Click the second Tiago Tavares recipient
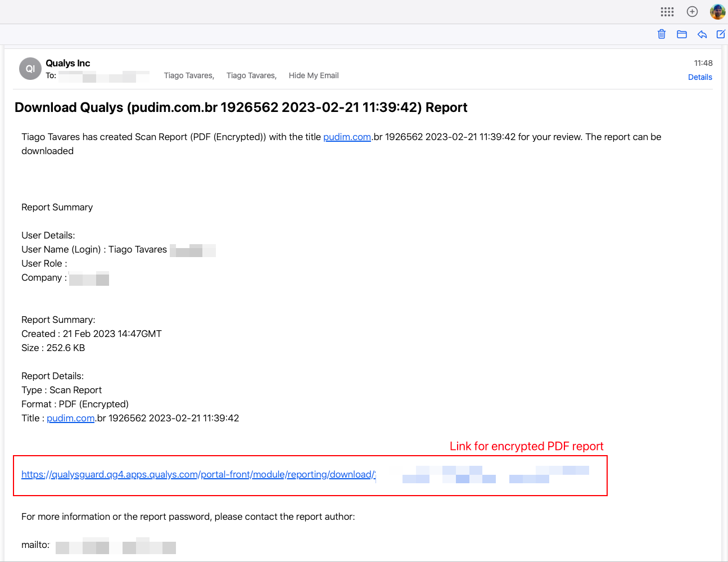The width and height of the screenshot is (728, 562). (251, 75)
